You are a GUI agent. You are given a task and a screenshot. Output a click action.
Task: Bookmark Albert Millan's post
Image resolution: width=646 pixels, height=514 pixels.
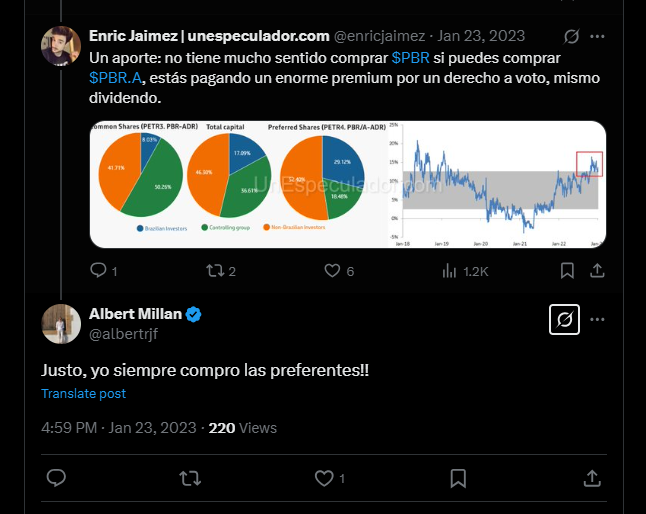pos(458,478)
